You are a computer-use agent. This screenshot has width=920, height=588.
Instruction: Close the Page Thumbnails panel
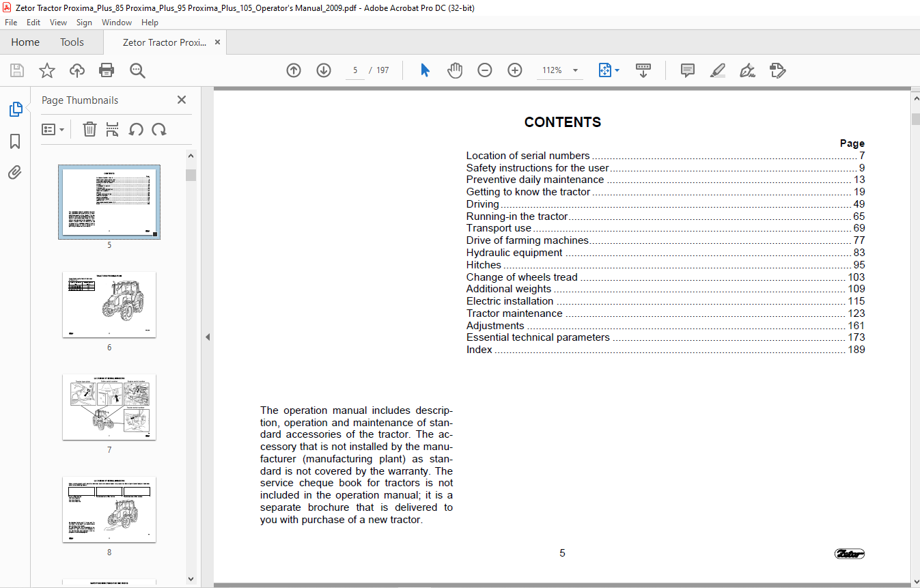pyautogui.click(x=182, y=100)
